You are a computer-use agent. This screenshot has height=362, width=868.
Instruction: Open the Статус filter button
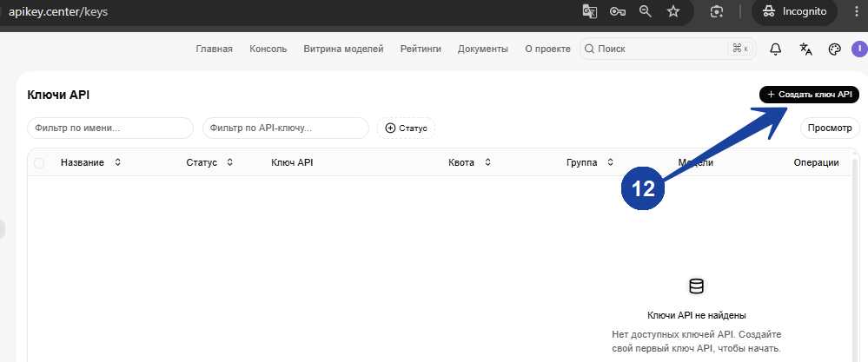407,128
